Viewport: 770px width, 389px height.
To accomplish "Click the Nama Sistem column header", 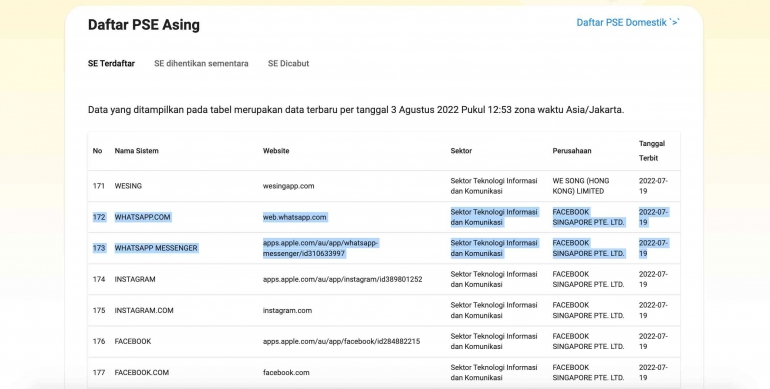I will click(x=137, y=151).
